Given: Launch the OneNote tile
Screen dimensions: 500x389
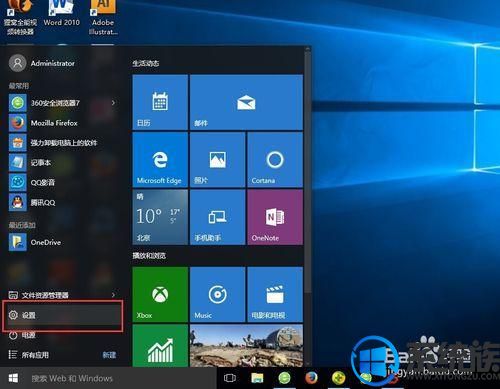Looking at the screenshot, I should click(275, 217).
